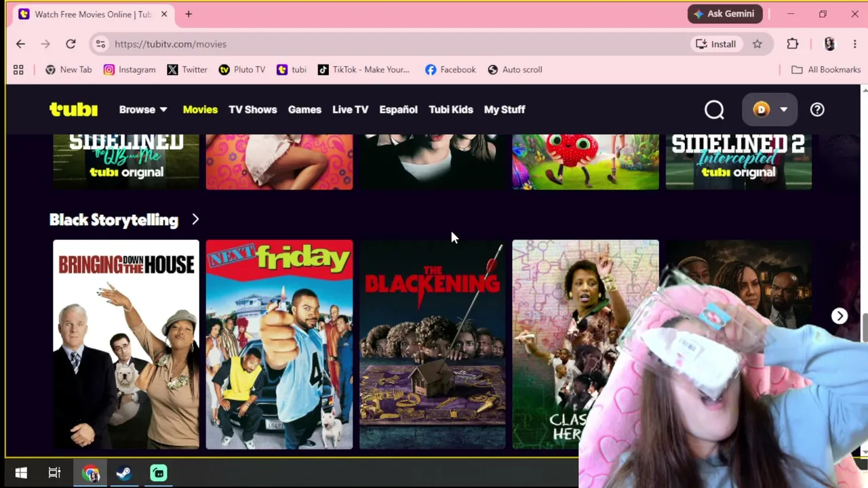
Task: Go back in browser history
Action: (x=20, y=44)
